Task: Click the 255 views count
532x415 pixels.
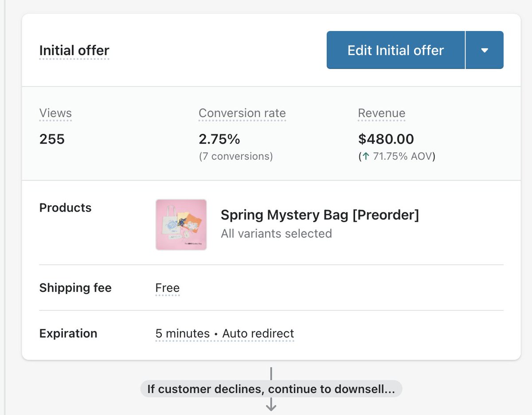Action: coord(52,139)
